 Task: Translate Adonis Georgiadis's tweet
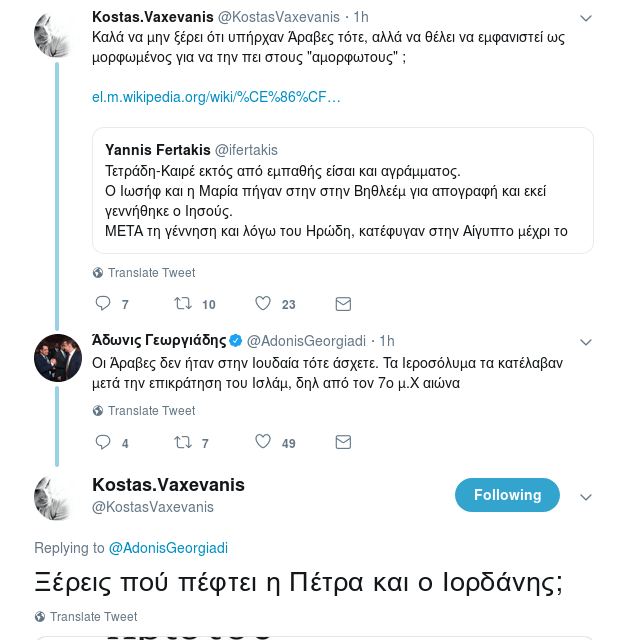click(x=144, y=411)
